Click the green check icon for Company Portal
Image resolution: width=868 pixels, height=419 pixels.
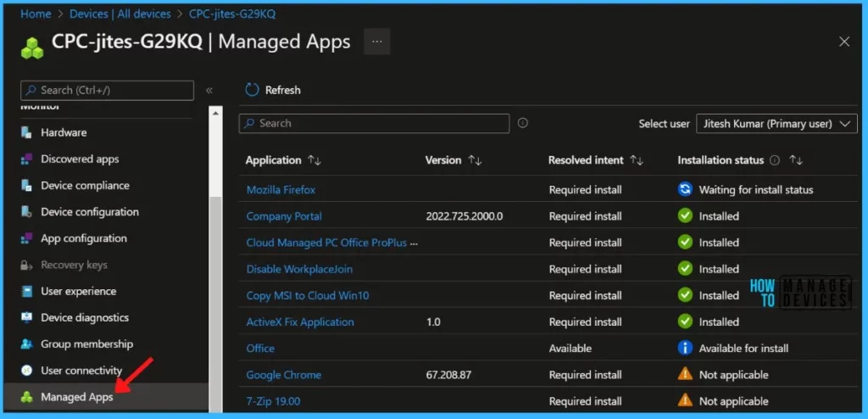point(685,216)
